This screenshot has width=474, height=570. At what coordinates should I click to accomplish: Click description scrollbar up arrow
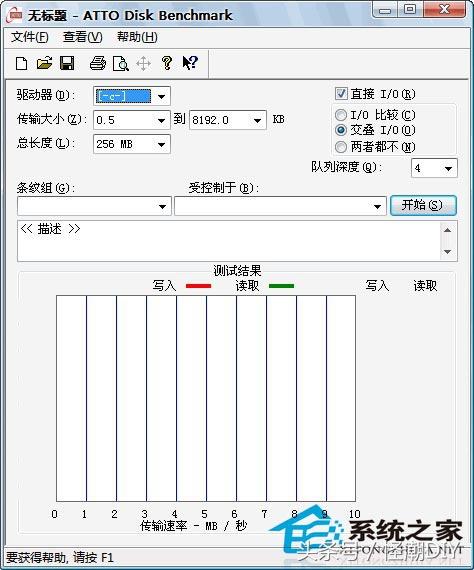[x=447, y=230]
